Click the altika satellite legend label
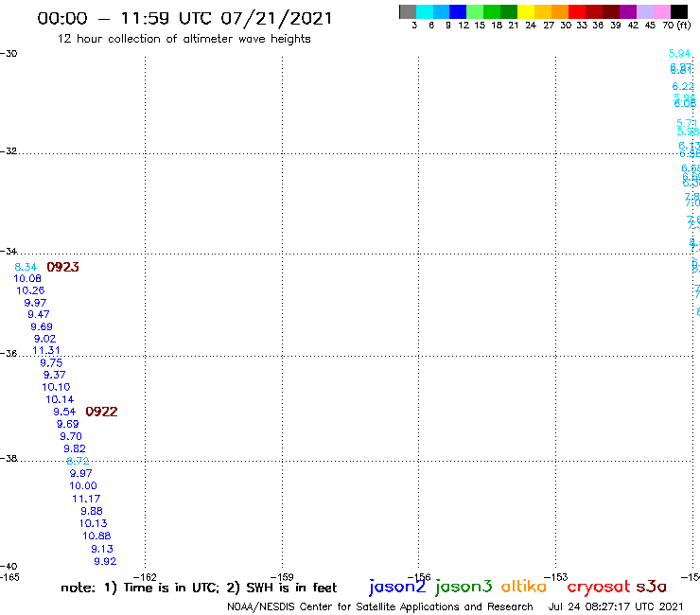The height and width of the screenshot is (615, 700). [x=523, y=586]
